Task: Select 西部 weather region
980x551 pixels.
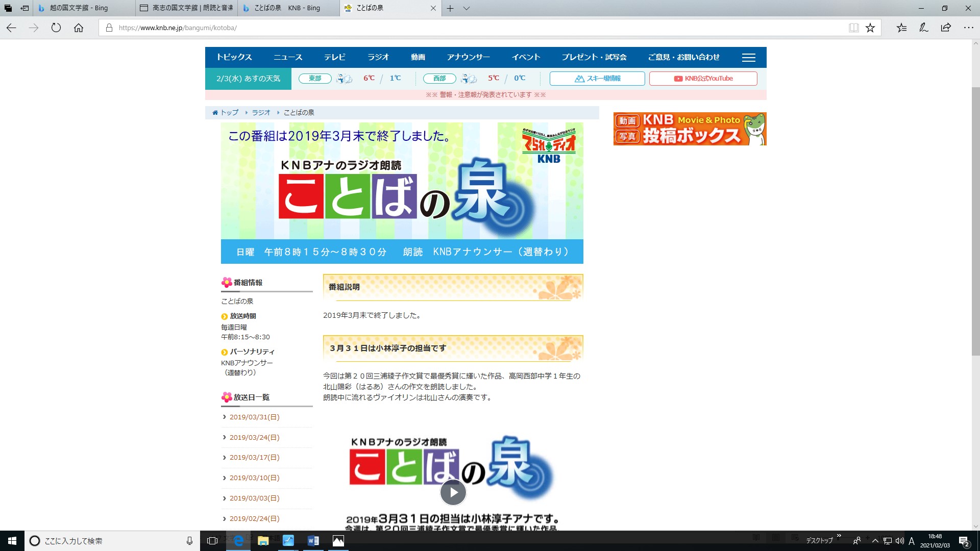Action: click(x=439, y=79)
